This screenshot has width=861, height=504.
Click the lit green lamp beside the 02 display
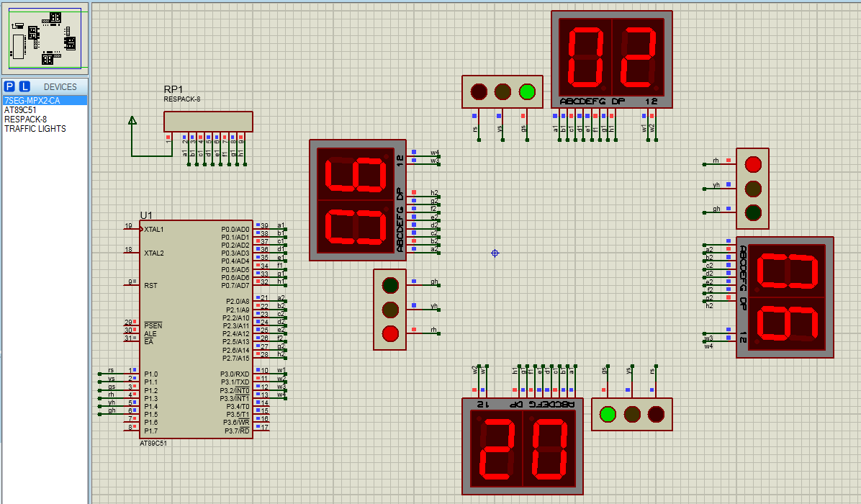coord(526,91)
